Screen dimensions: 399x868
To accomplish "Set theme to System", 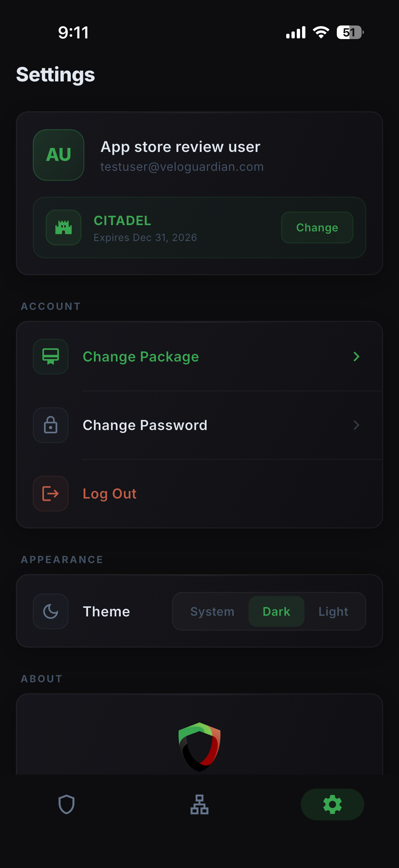I will point(212,611).
